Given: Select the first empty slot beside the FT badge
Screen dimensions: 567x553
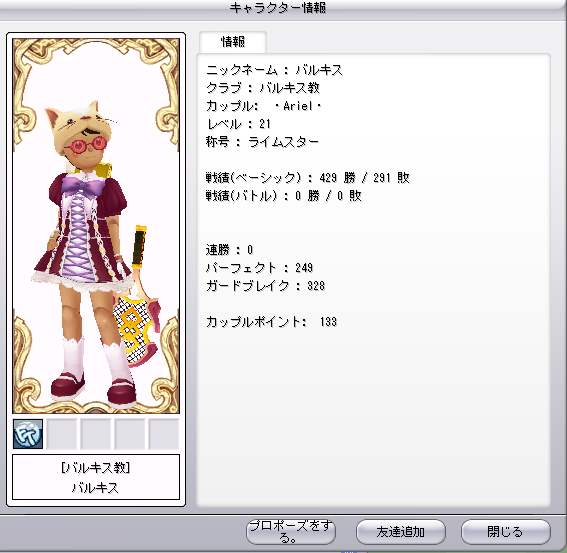Looking at the screenshot, I should pyautogui.click(x=62, y=434).
